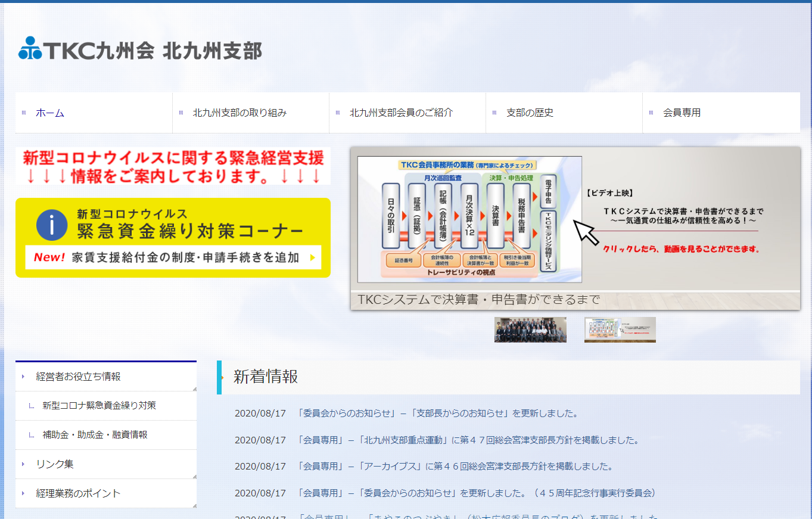812x519 pixels.
Task: Open news 第４７回総会宮津支部長方針を掲載しました
Action: pos(468,440)
